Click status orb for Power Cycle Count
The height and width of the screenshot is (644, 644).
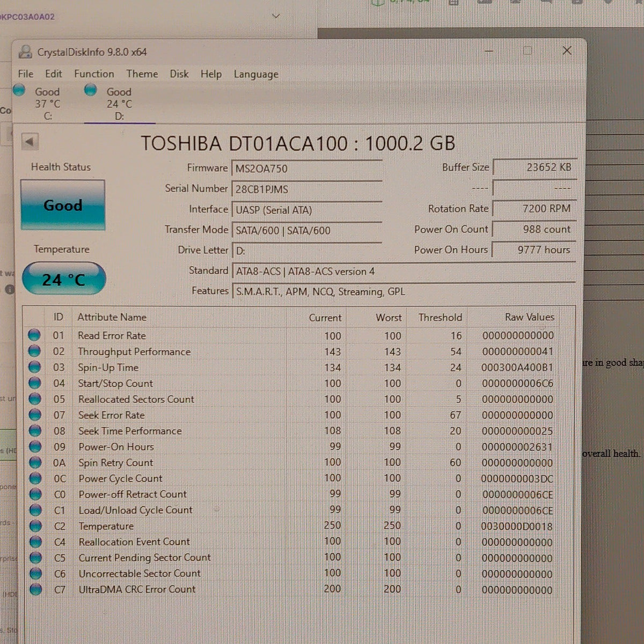pos(35,478)
